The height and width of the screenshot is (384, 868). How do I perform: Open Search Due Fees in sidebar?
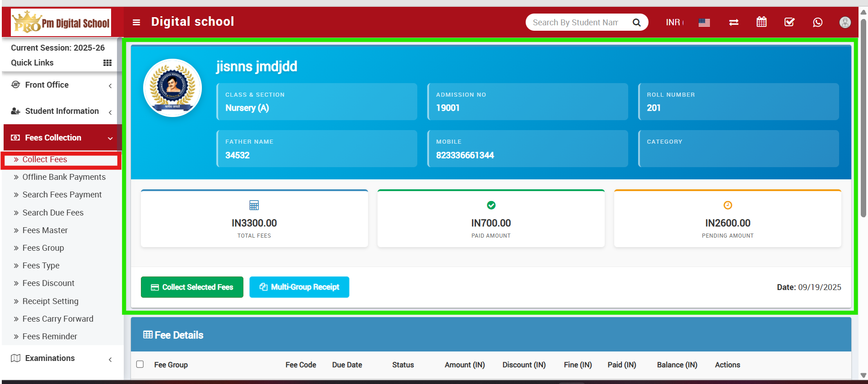point(53,213)
